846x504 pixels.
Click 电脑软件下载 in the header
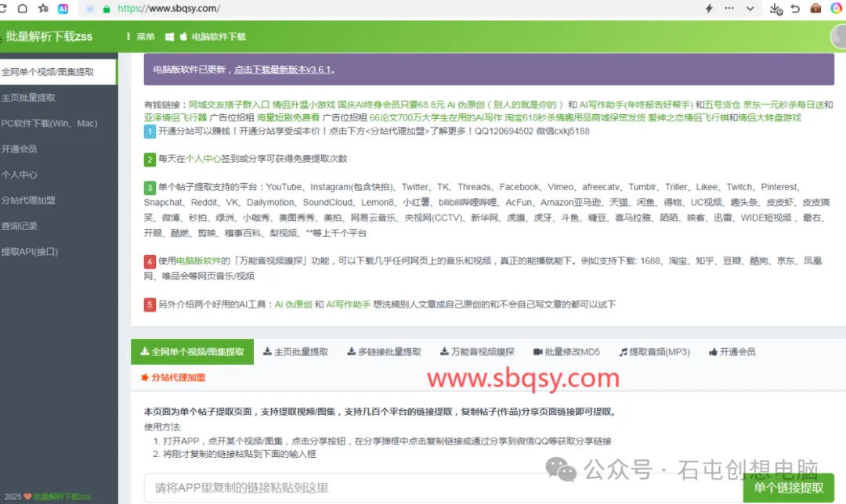point(219,37)
